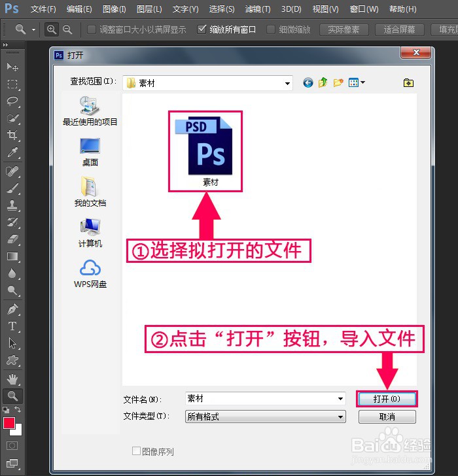Open the view menu dropdown arrow
The height and width of the screenshot is (476, 458).
click(x=362, y=82)
